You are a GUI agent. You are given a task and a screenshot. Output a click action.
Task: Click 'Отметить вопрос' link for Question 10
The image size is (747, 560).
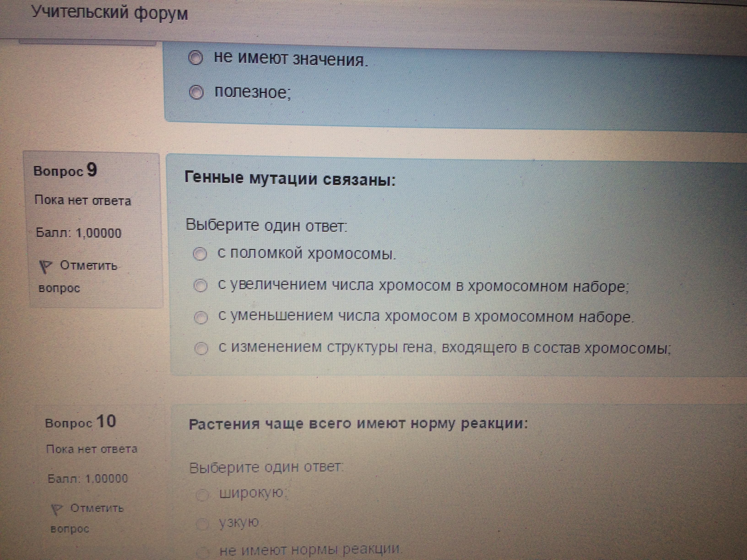[x=97, y=508]
